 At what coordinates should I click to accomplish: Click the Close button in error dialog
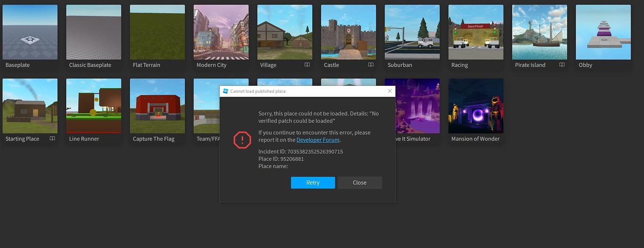click(360, 183)
